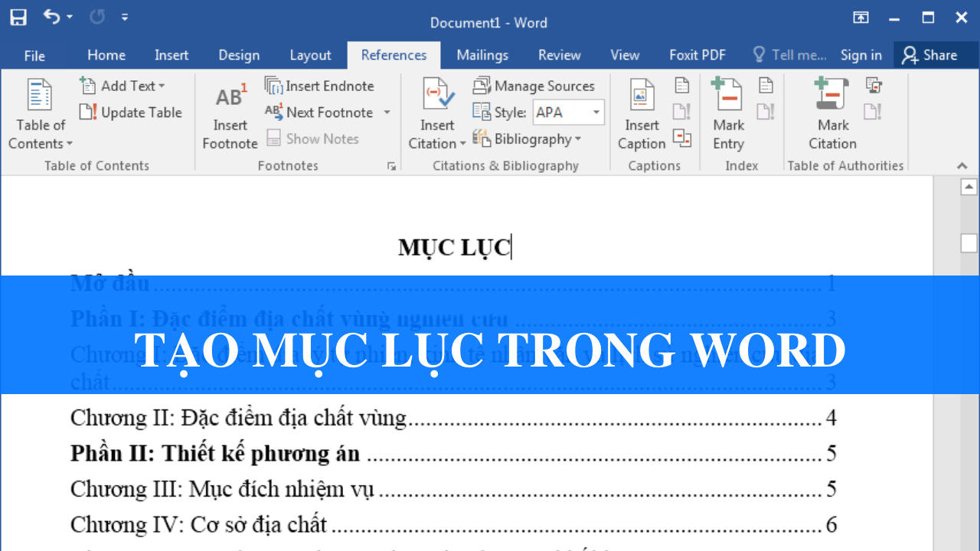Click Insert Endnote

click(320, 86)
